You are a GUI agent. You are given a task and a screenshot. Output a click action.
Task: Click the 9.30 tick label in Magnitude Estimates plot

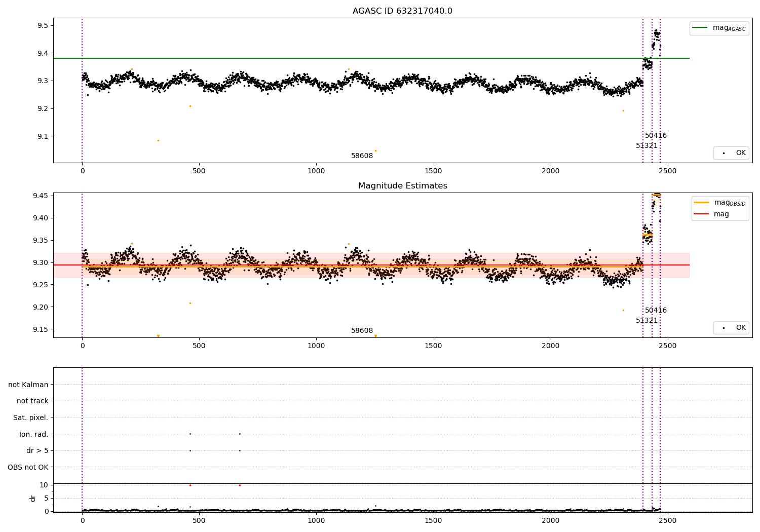click(41, 262)
